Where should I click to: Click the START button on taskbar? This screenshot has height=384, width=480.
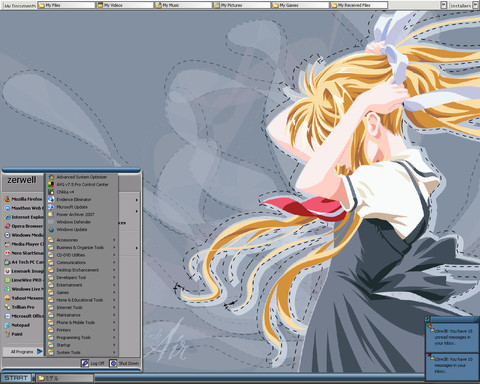tap(16, 378)
